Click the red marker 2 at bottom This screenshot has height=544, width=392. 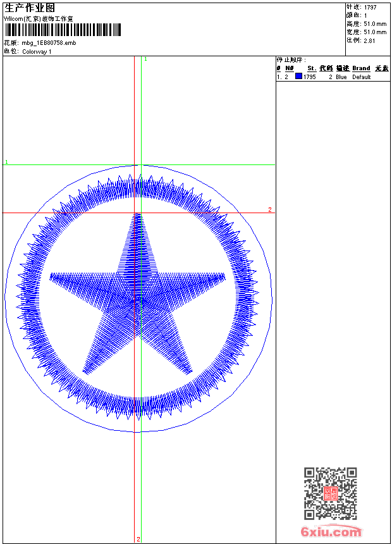pyautogui.click(x=138, y=539)
